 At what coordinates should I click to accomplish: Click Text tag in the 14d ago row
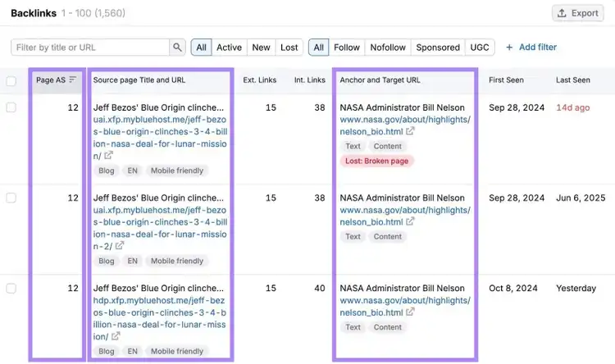tap(353, 146)
